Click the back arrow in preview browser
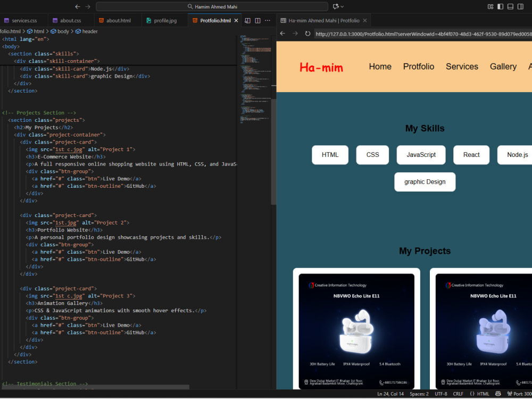The height and width of the screenshot is (399, 532). click(x=282, y=33)
